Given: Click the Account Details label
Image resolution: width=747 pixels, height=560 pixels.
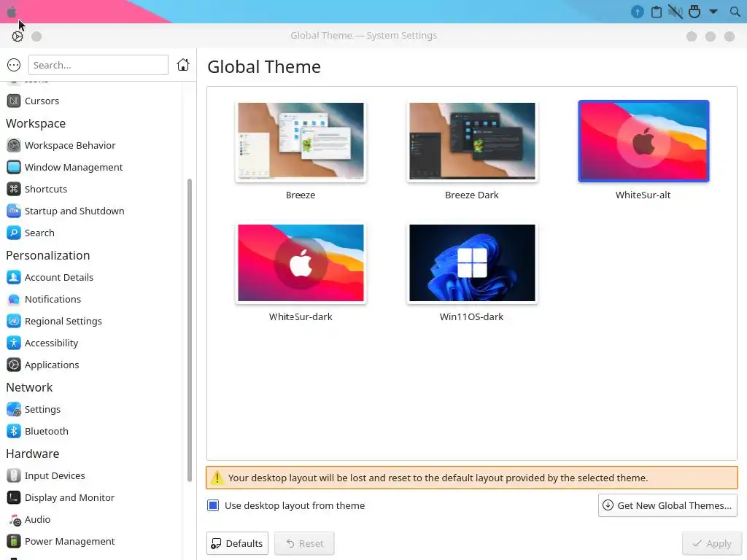Looking at the screenshot, I should point(59,277).
